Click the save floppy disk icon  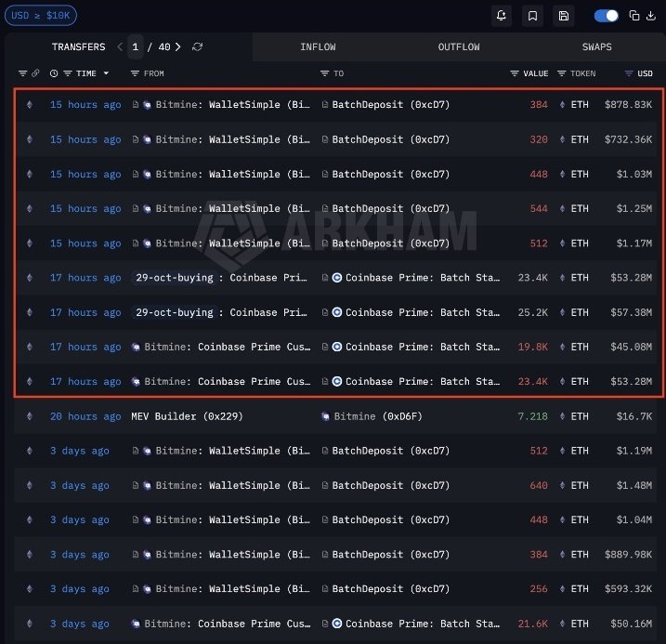coord(564,16)
